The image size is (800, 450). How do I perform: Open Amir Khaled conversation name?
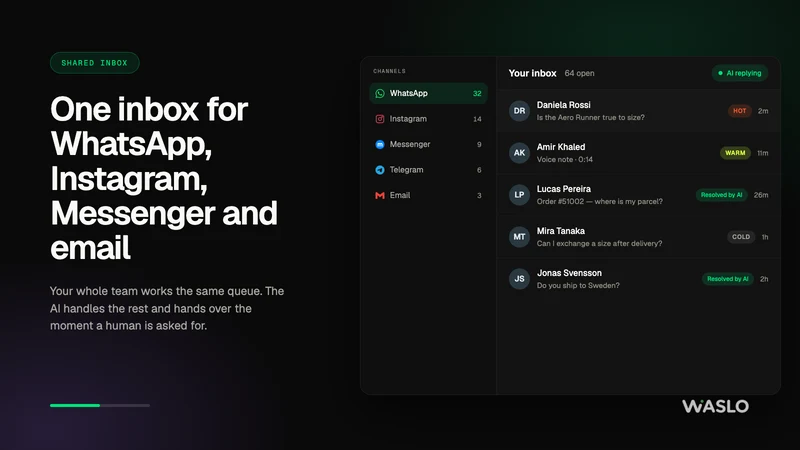[561, 147]
